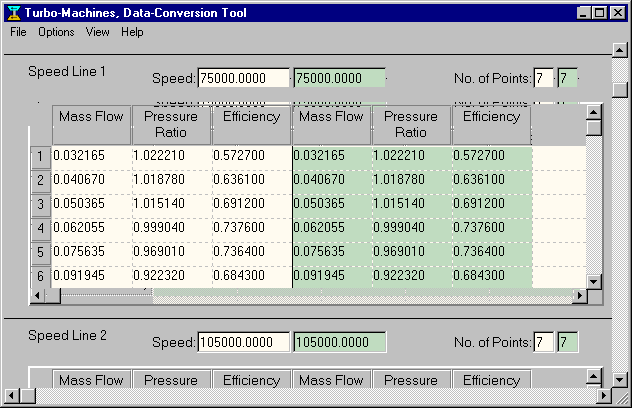Click green cell 0.691200 in row 3

click(492, 204)
